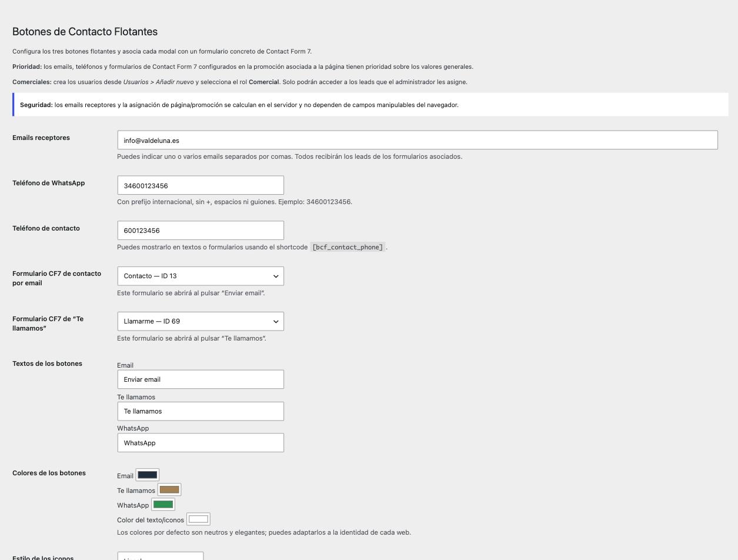The image size is (738, 560).
Task: Click the Textos de los botones label
Action: [47, 364]
